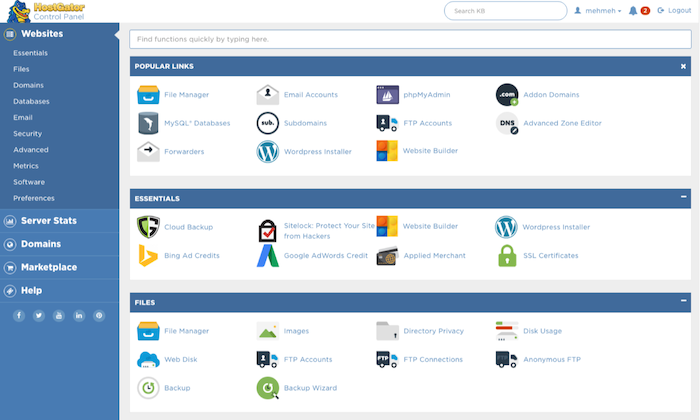
Task: Click WordPress Installer icon in Popular Links
Action: pyautogui.click(x=268, y=152)
